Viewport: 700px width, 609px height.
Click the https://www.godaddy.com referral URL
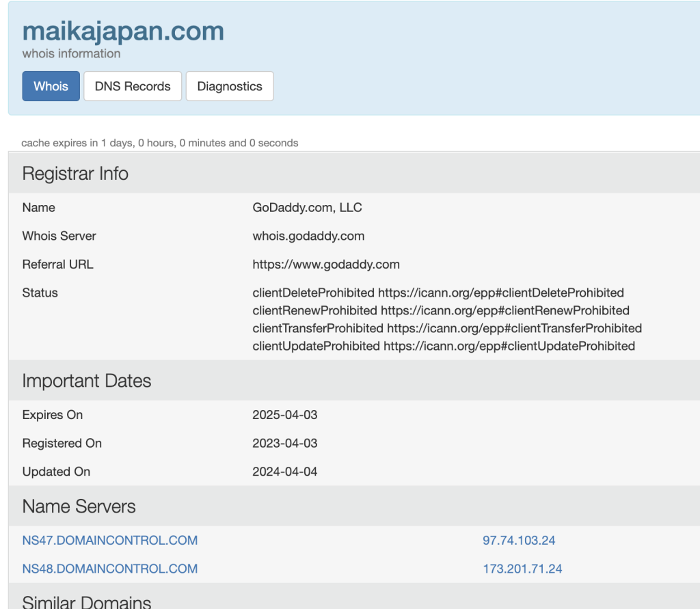(x=326, y=264)
